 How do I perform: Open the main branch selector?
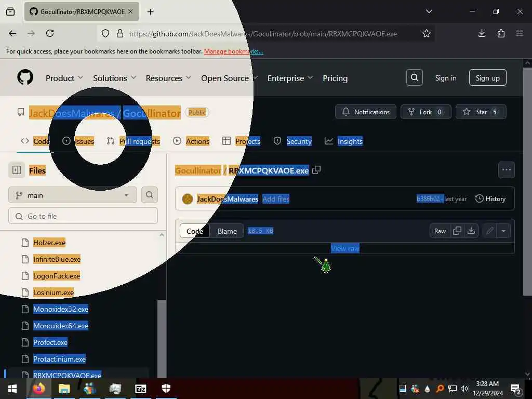pos(73,195)
